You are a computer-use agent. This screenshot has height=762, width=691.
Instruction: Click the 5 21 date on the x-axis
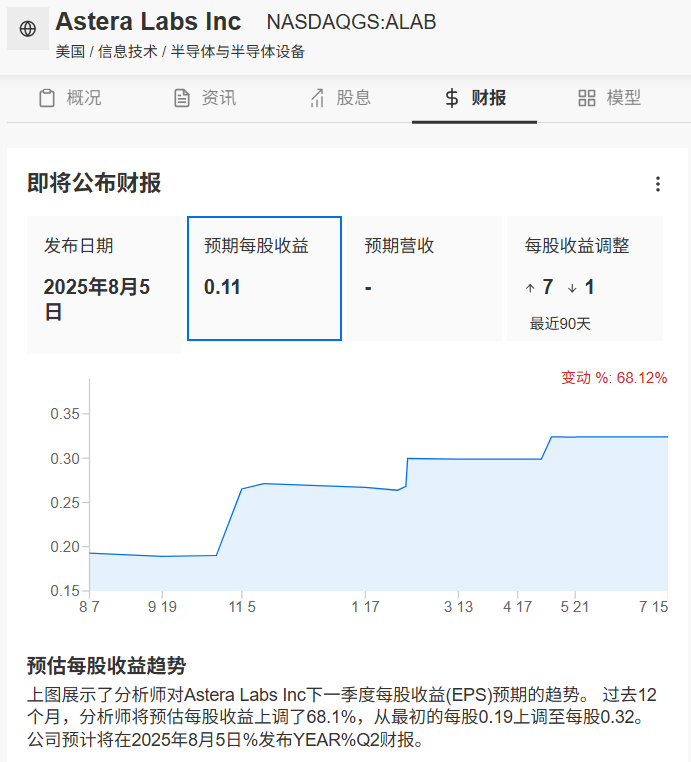575,607
